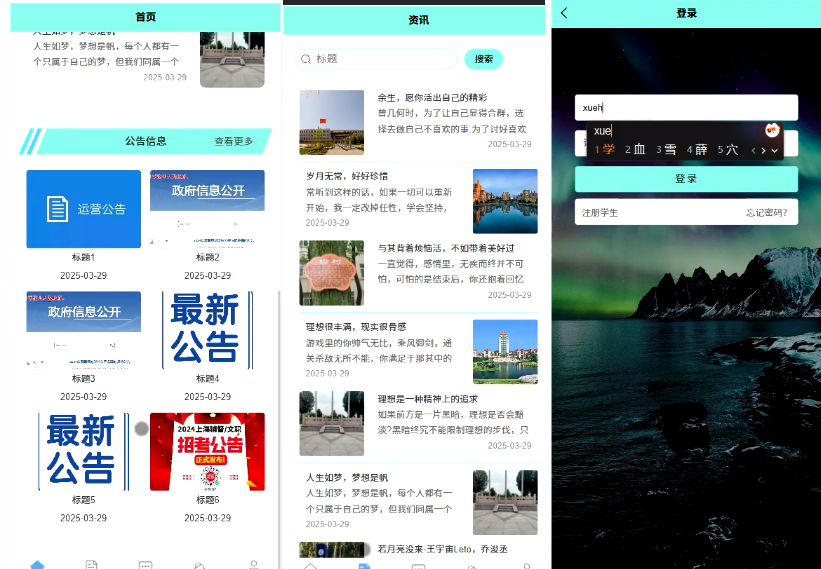Open article 若月亮没来-王宇宙Leto，乔浚丞
This screenshot has width=821, height=569.
point(442,549)
